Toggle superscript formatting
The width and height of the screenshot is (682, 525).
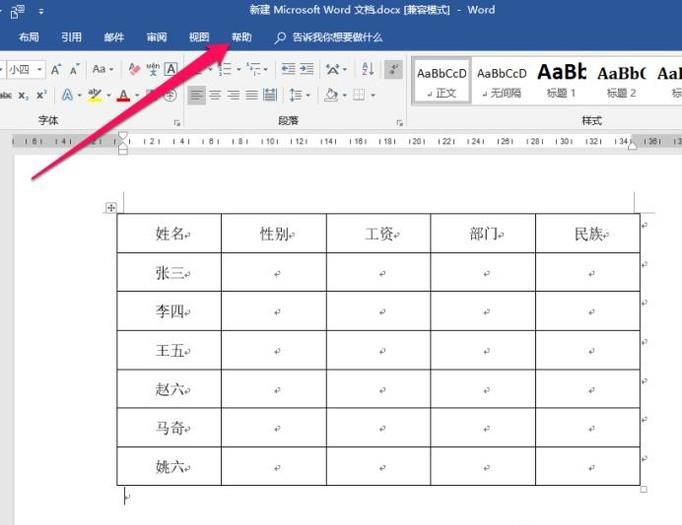click(41, 95)
